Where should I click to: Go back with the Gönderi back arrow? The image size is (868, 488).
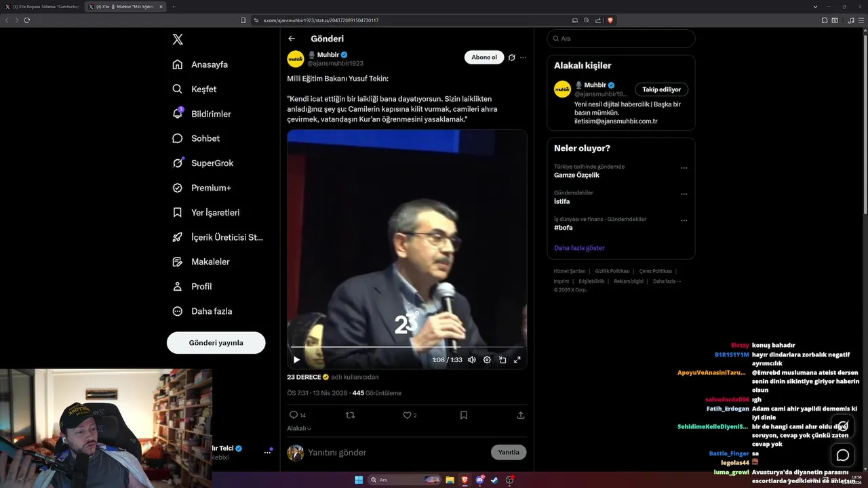click(x=292, y=39)
